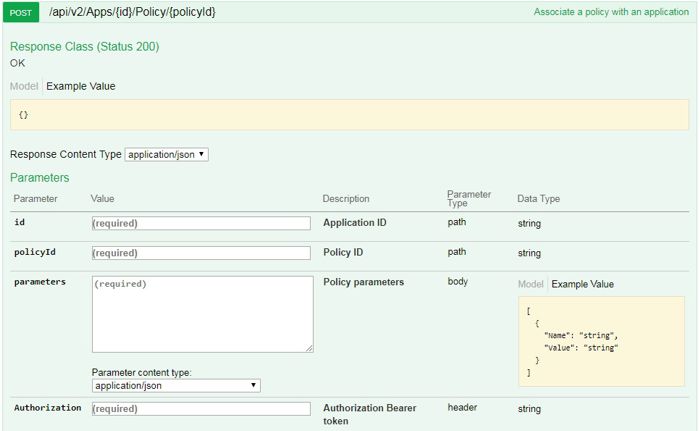
Task: Switch to the Model tab under Response Class
Action: click(24, 86)
